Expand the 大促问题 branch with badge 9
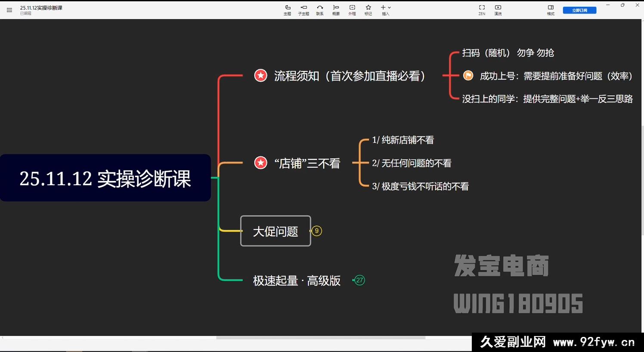This screenshot has height=352, width=644. [316, 231]
